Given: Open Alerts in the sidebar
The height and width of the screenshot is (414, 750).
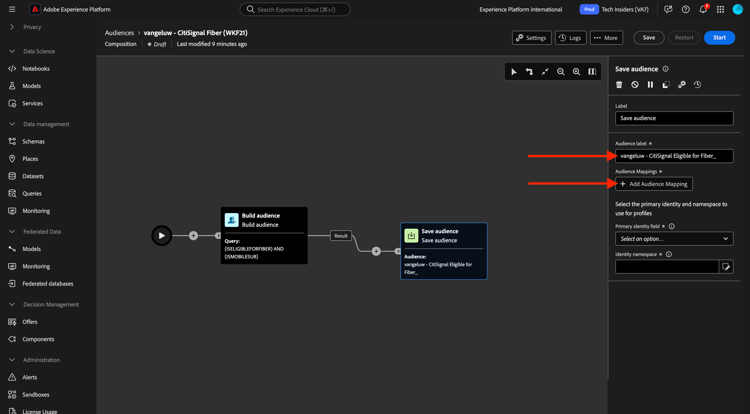Looking at the screenshot, I should tap(29, 377).
